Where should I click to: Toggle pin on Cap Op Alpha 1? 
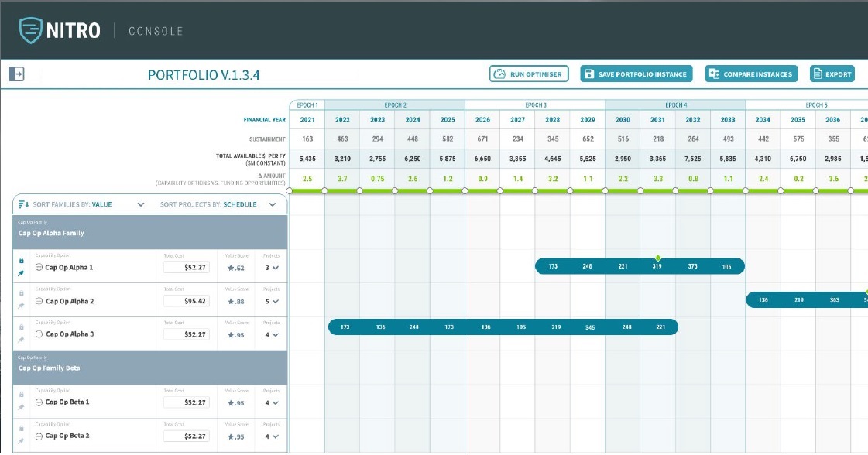(21, 273)
